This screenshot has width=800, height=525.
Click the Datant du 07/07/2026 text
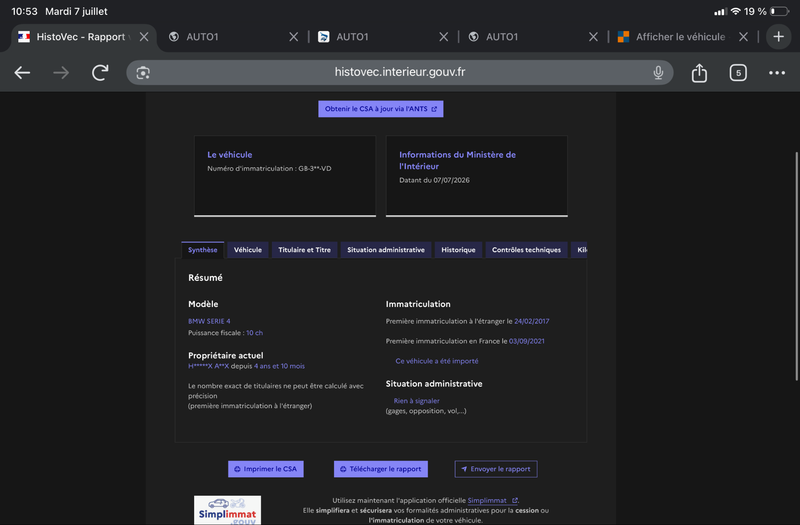pyautogui.click(x=434, y=180)
